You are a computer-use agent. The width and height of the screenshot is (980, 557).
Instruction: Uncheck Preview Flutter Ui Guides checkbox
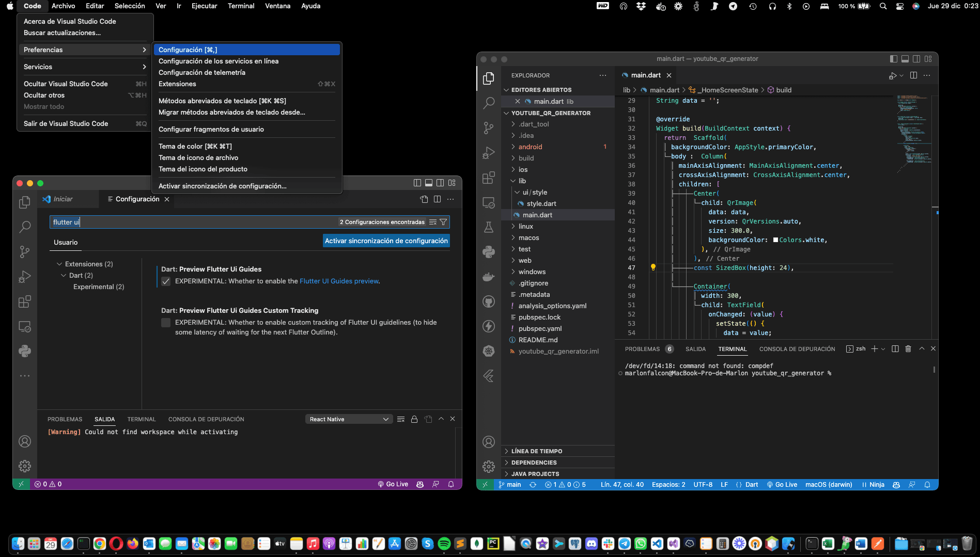coord(166,281)
